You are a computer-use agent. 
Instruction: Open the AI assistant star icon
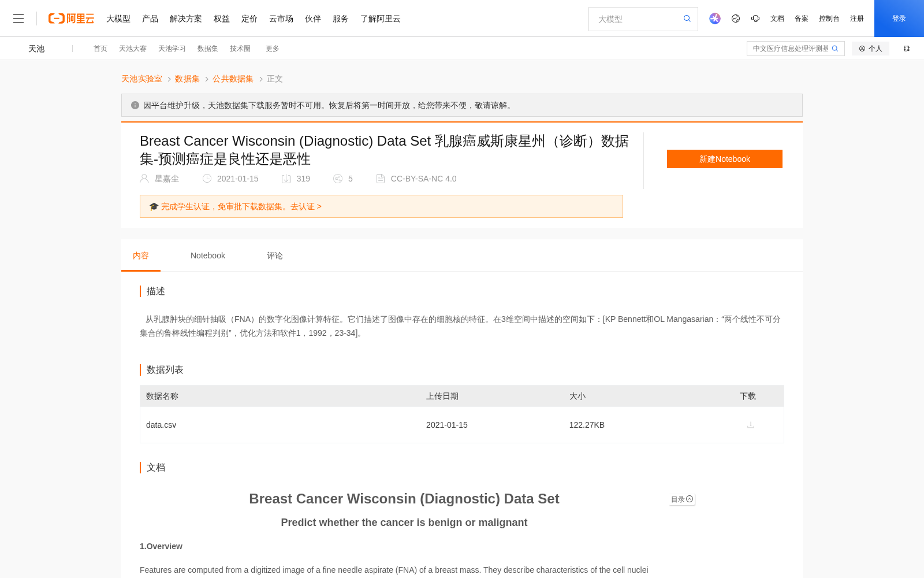point(715,18)
